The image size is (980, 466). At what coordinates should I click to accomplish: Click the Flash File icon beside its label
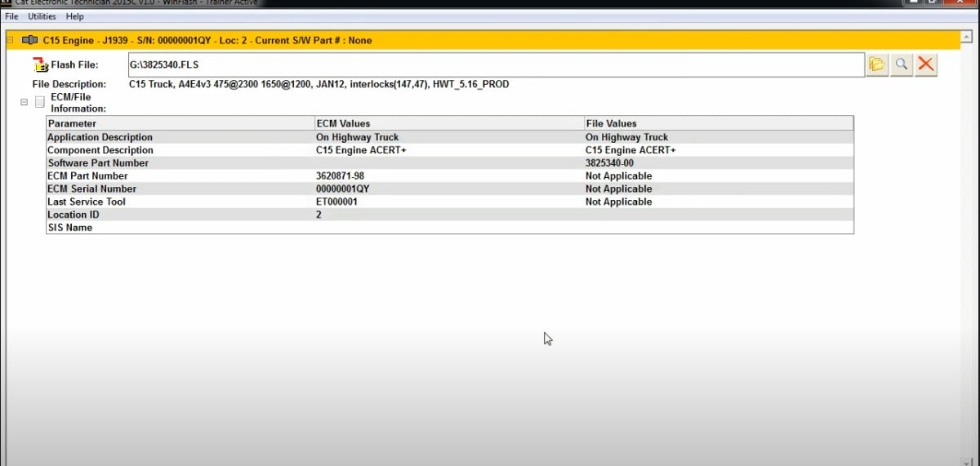pos(40,65)
